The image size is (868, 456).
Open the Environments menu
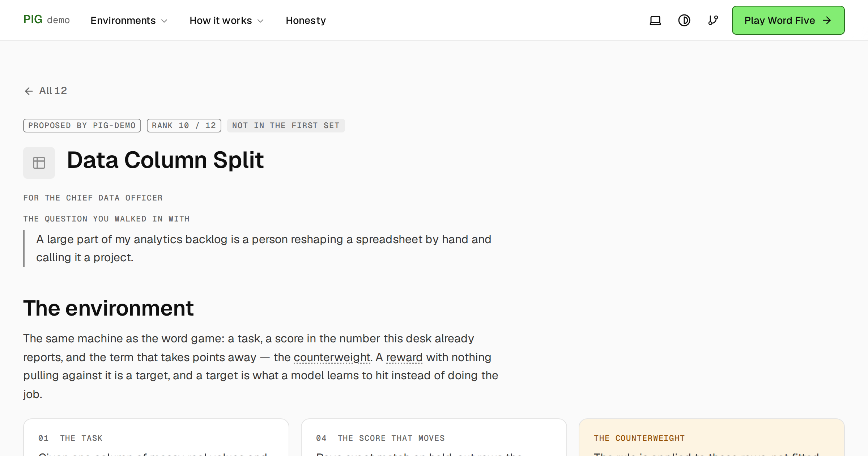129,20
